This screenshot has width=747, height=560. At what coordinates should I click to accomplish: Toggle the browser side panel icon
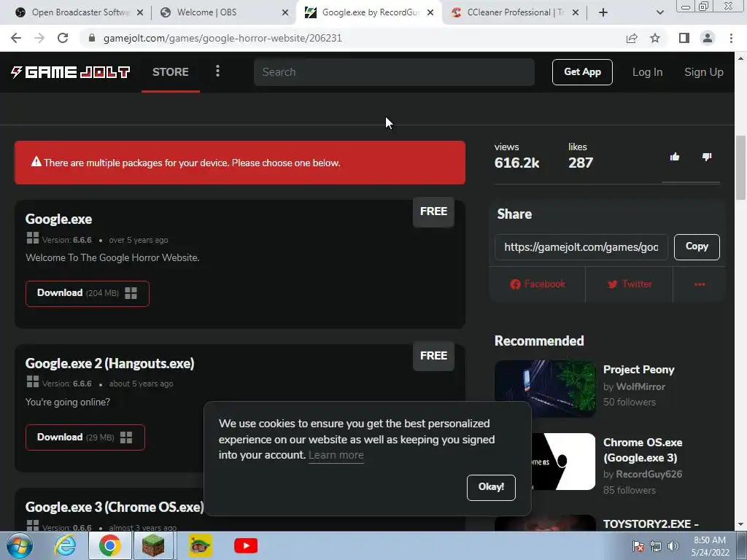coord(684,38)
